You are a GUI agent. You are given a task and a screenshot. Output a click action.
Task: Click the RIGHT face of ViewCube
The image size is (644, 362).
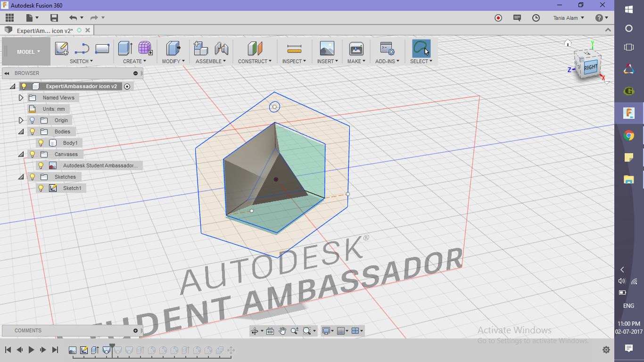coord(590,67)
